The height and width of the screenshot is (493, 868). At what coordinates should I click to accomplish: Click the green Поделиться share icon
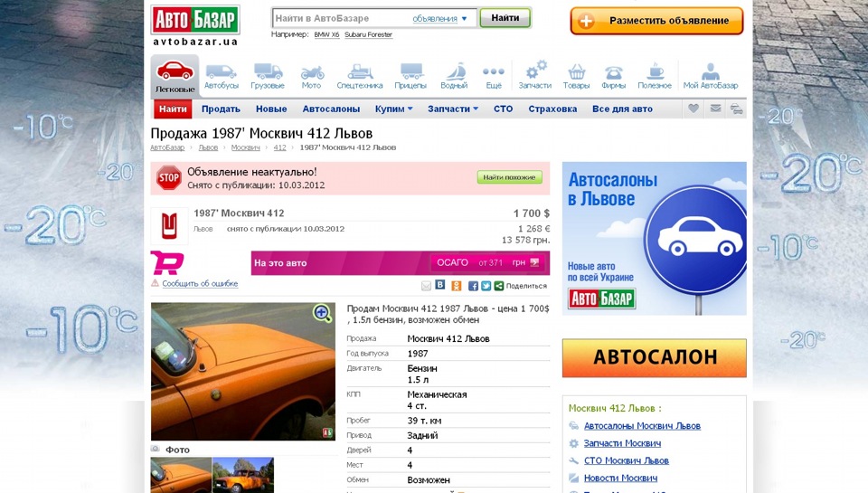[x=499, y=286]
